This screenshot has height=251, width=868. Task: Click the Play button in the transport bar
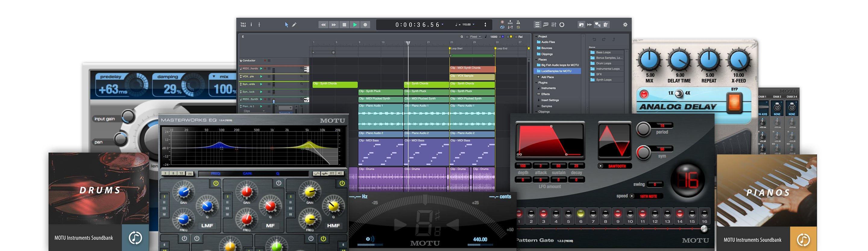pos(354,25)
